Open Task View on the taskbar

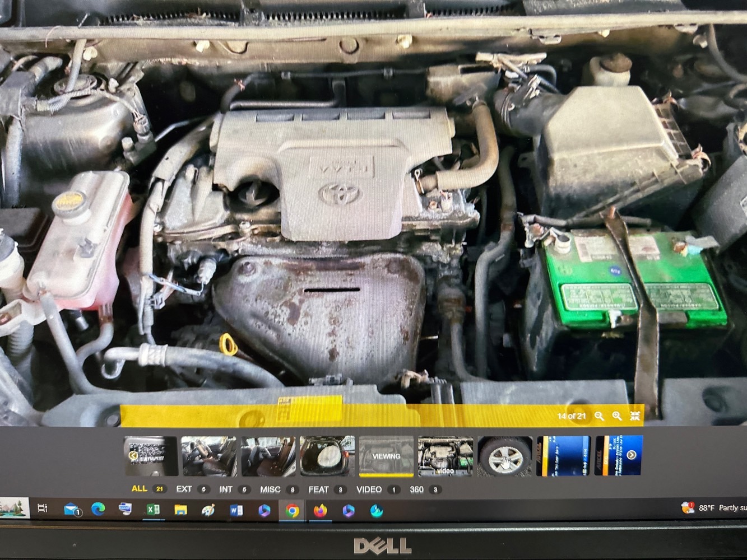(x=42, y=508)
